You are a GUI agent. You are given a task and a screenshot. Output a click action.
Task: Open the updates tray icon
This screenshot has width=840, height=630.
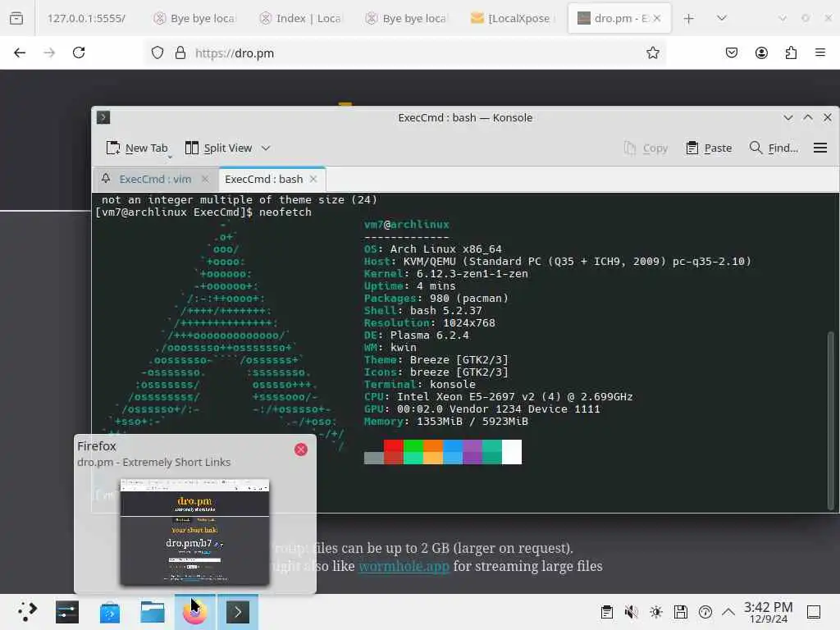[705, 612]
